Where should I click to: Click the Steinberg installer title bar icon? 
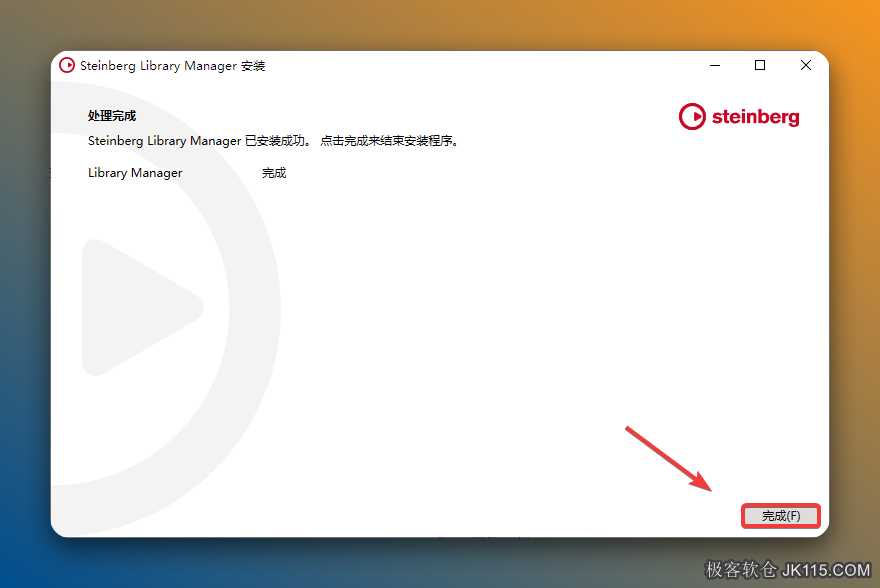[67, 66]
